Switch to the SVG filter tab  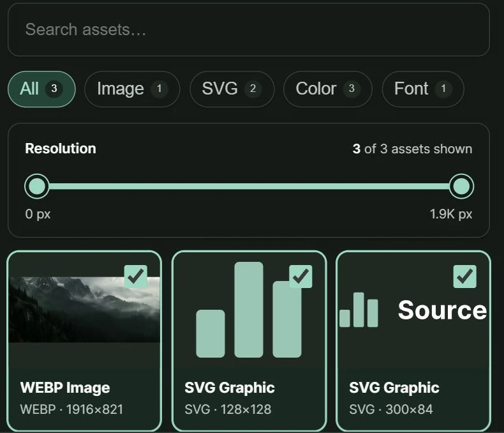232,89
